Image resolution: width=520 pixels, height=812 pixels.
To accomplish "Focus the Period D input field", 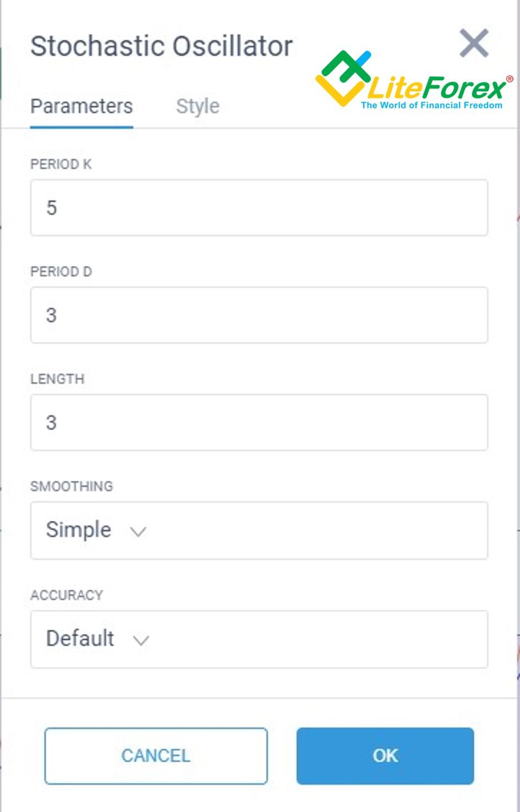I will pyautogui.click(x=259, y=315).
